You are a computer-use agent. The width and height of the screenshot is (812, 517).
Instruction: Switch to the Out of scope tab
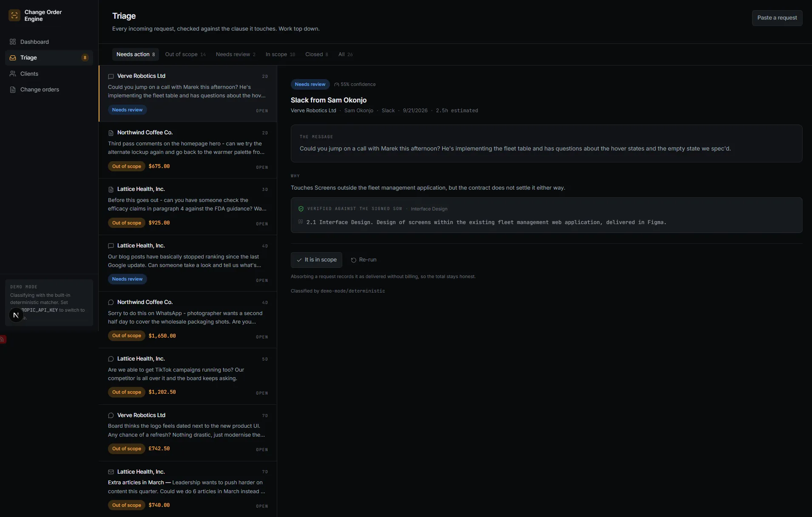185,54
